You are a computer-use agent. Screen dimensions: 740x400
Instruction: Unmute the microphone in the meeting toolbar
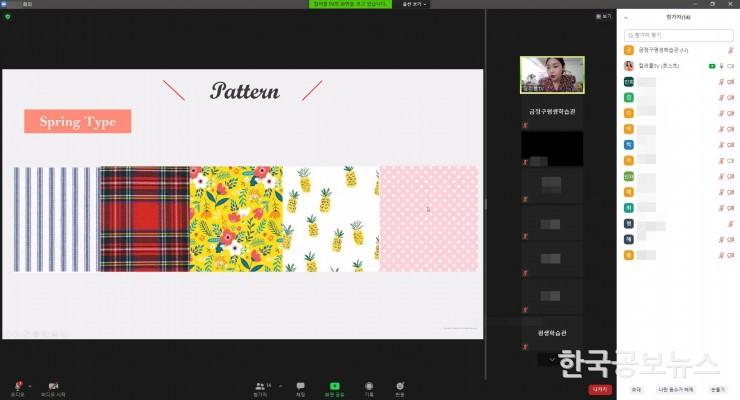click(x=17, y=389)
